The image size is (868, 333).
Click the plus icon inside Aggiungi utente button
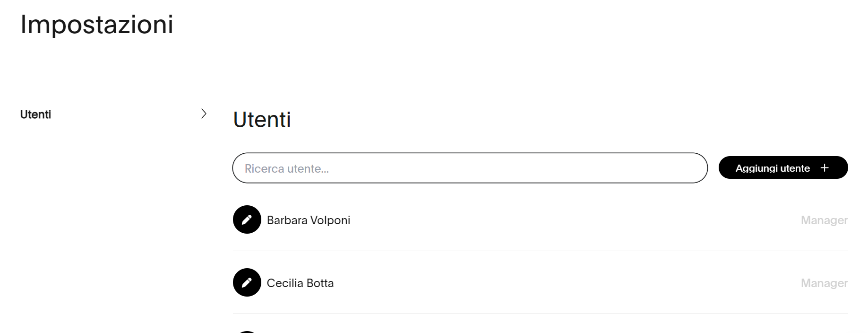click(x=825, y=167)
